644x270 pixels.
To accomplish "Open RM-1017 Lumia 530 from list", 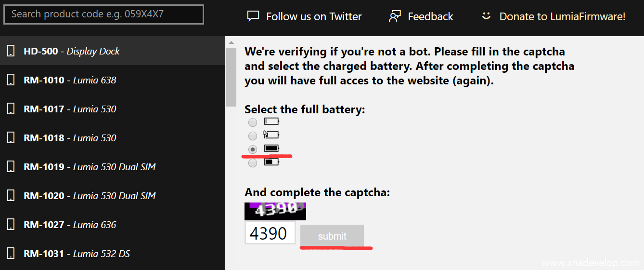I will pos(70,109).
